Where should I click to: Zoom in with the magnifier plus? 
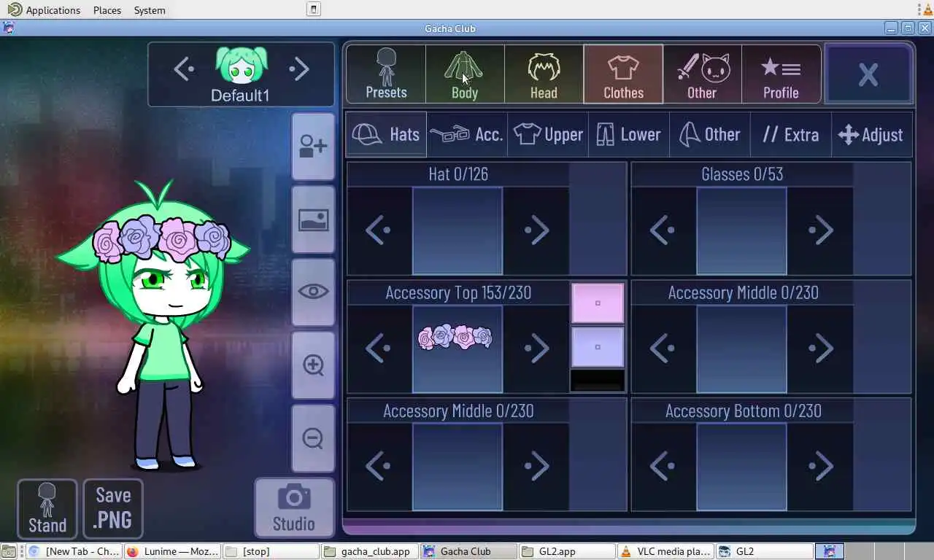pos(313,365)
